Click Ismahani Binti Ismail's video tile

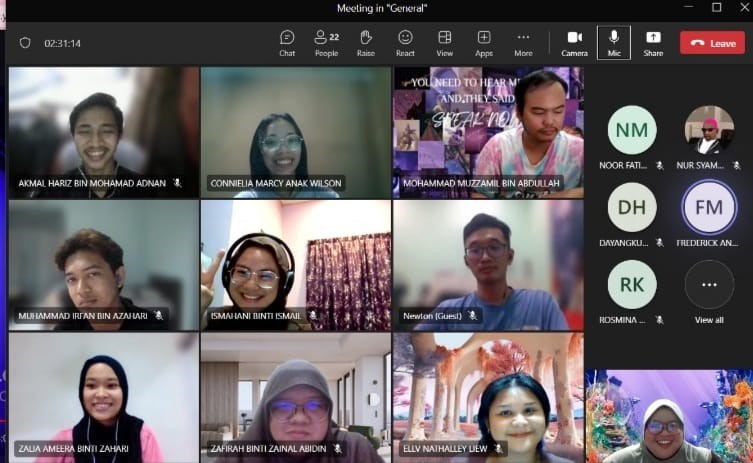[296, 265]
